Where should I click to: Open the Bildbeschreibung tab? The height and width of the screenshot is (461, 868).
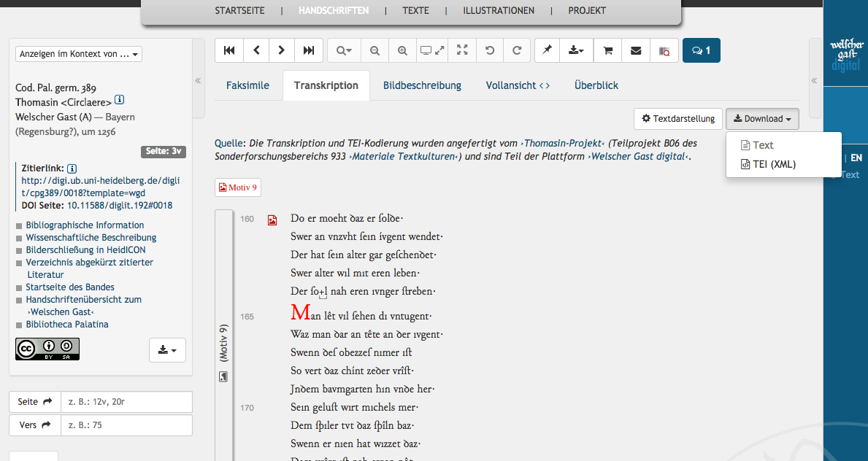pos(422,85)
